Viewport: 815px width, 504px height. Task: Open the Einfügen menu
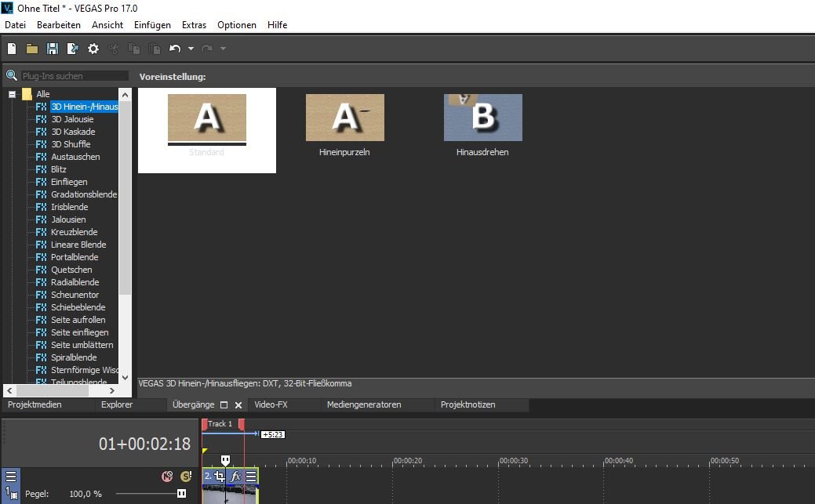152,25
